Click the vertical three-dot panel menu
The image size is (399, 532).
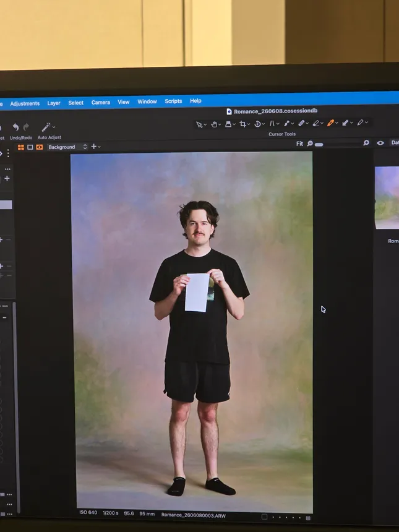tap(8, 153)
